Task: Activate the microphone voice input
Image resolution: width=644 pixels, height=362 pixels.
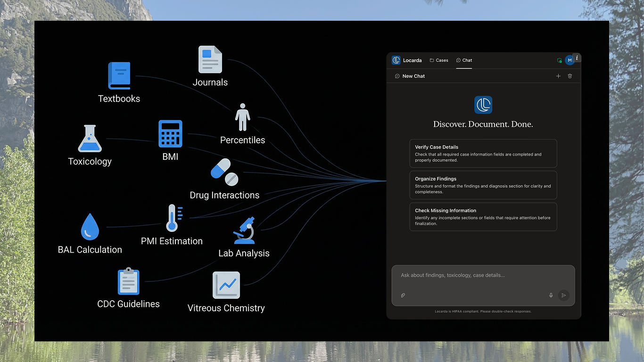Action: click(551, 296)
